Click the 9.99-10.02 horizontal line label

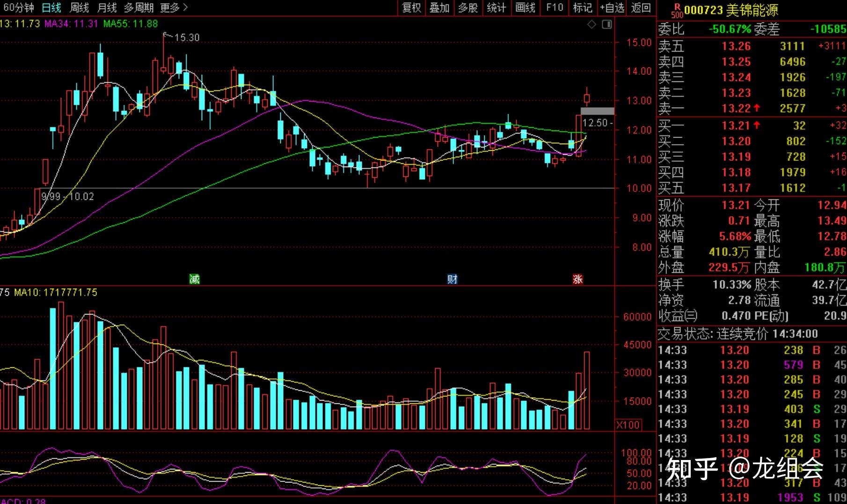(67, 197)
